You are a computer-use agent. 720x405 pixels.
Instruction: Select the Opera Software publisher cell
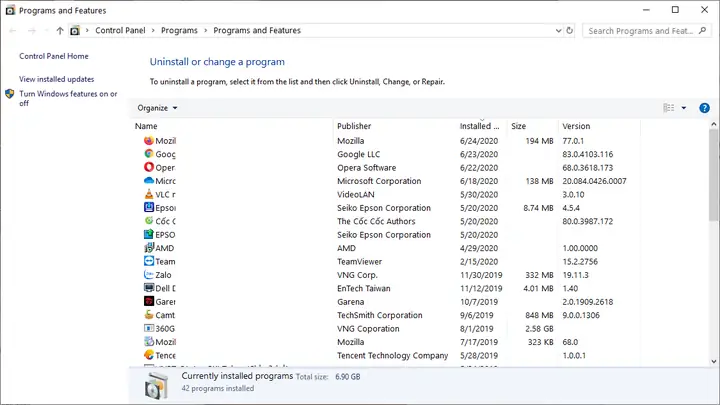click(x=366, y=168)
